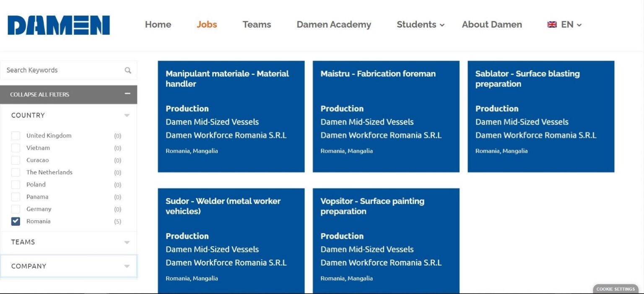Select the Germany checkbox
This screenshot has width=644, height=294.
pyautogui.click(x=16, y=209)
